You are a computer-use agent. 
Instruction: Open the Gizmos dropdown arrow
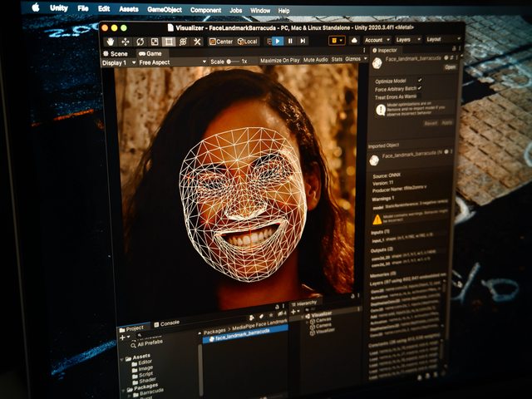(x=366, y=59)
